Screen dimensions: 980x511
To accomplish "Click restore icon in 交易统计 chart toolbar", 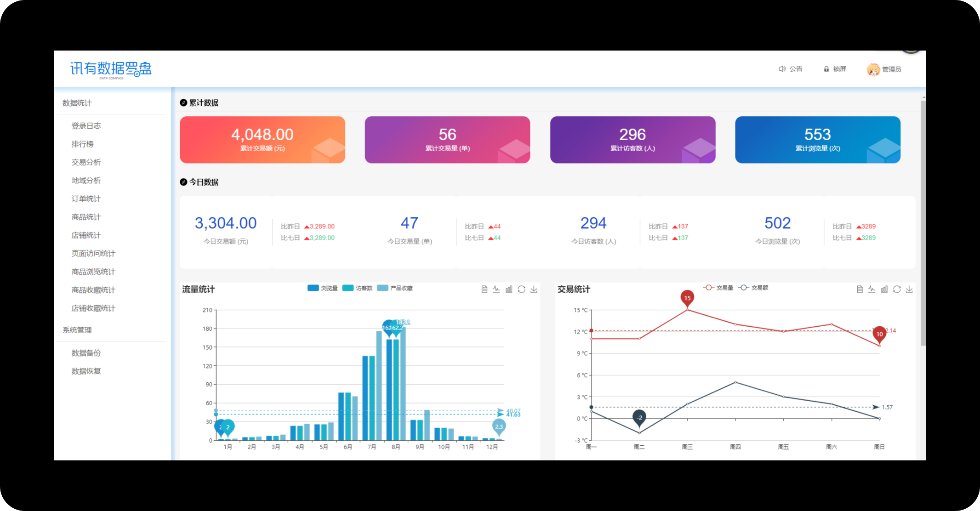I will 897,289.
